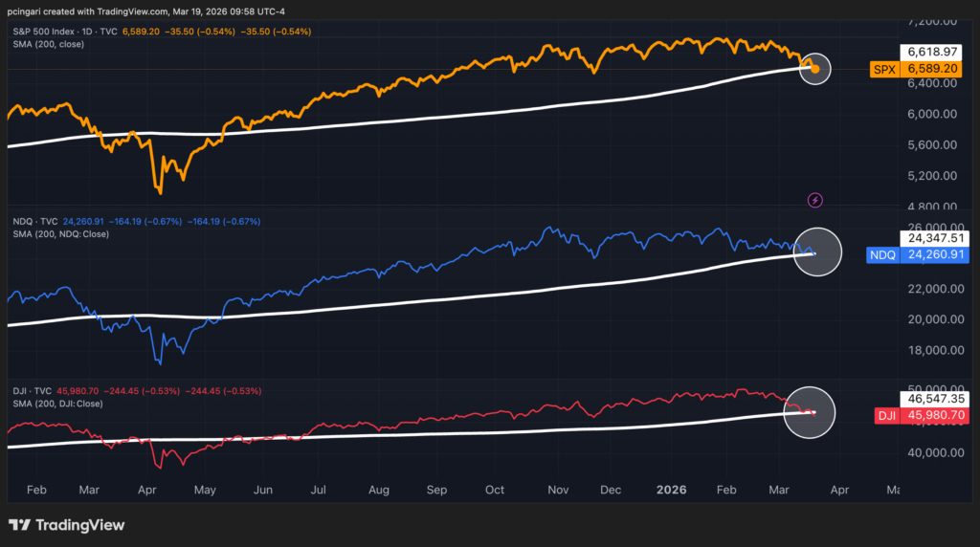
Task: Click the orange SPX last-price dot
Action: (x=814, y=69)
